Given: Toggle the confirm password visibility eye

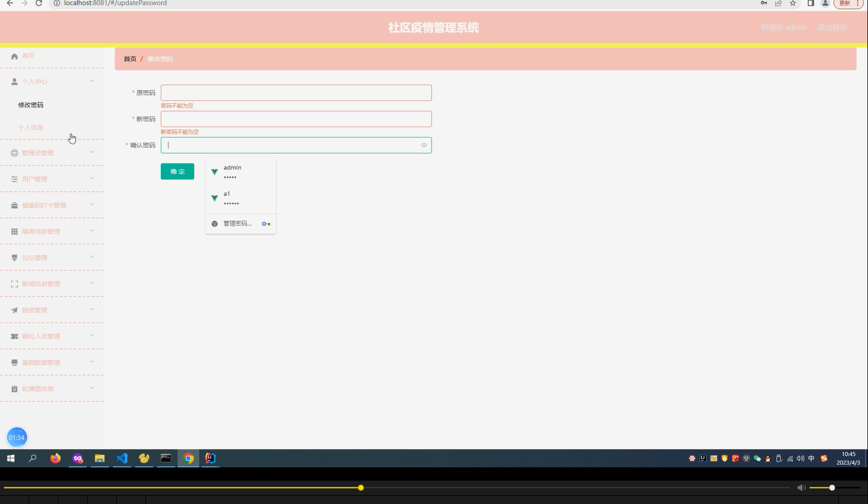Looking at the screenshot, I should coord(424,145).
